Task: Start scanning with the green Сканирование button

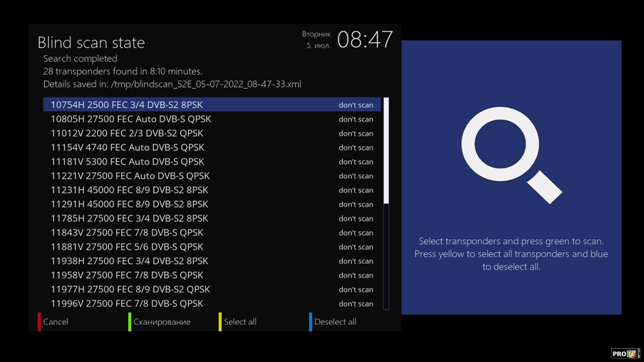Action: (159, 322)
